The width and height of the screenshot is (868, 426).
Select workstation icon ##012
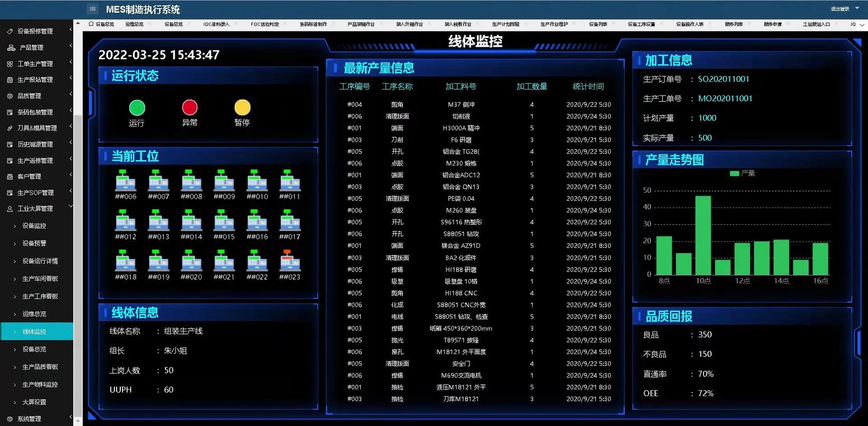coord(126,220)
